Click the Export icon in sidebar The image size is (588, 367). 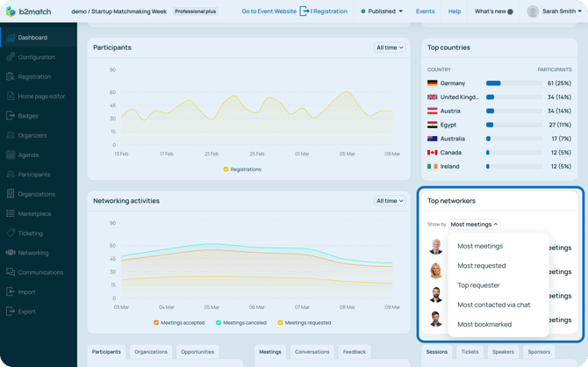click(11, 312)
